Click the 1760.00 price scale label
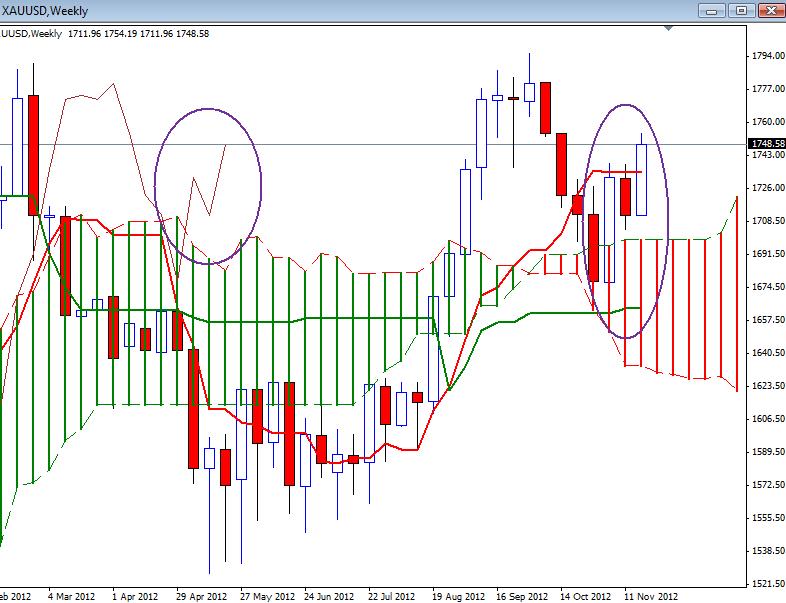 tap(768, 122)
